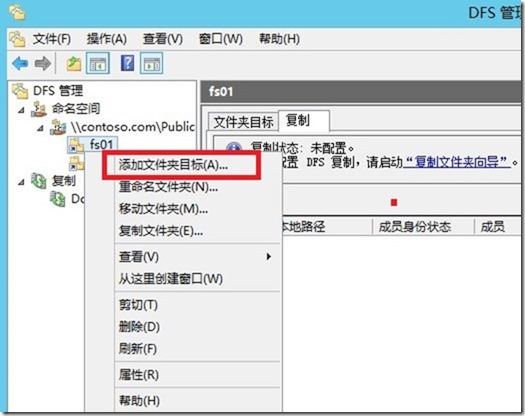Viewport: 525px width, 416px height.
Task: Select 从这里创建窗口(W) menu entry
Action: pyautogui.click(x=198, y=279)
